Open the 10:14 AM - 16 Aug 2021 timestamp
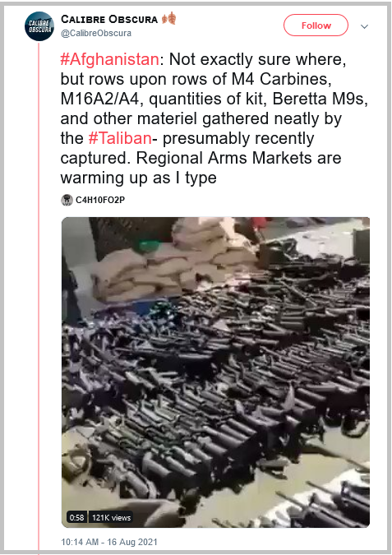The width and height of the screenshot is (392, 555). click(x=109, y=542)
